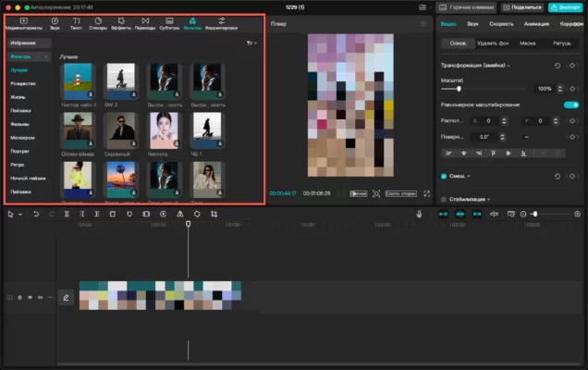Click the fullscreen icon in player
The height and width of the screenshot is (370, 588).
coord(427,193)
